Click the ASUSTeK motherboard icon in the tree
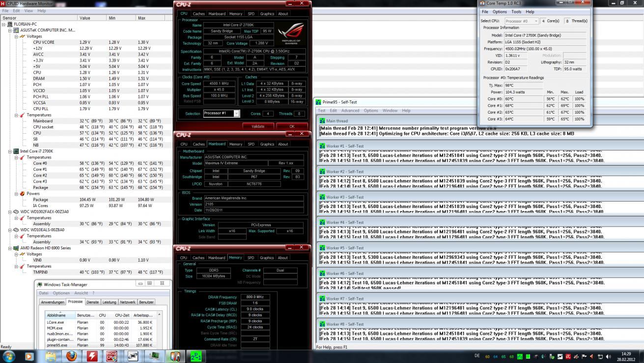Image resolution: width=644 pixels, height=363 pixels. [17, 30]
